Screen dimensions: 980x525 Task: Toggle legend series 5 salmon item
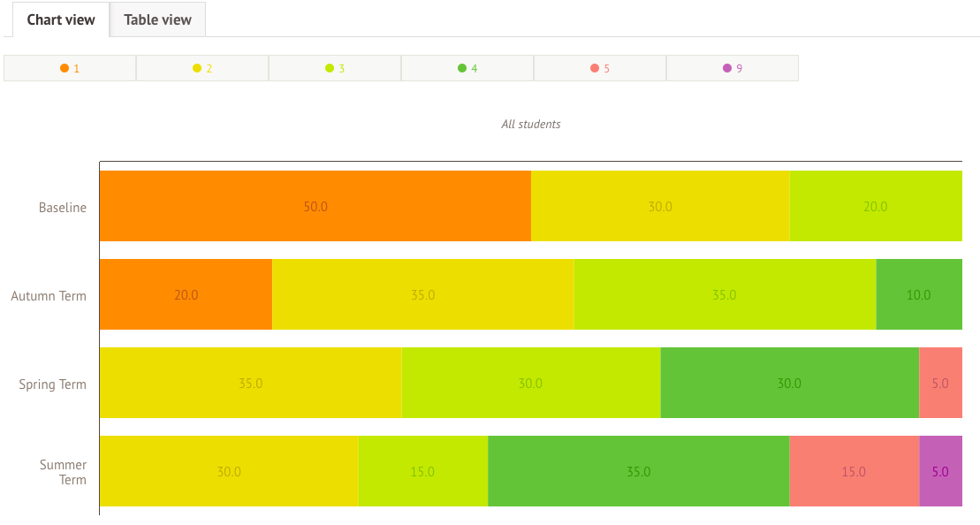point(600,68)
